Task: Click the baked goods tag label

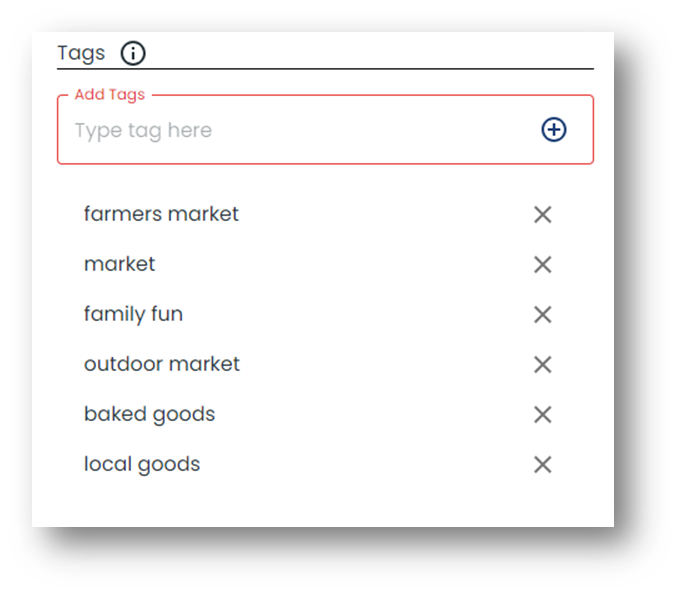Action: coord(149,415)
